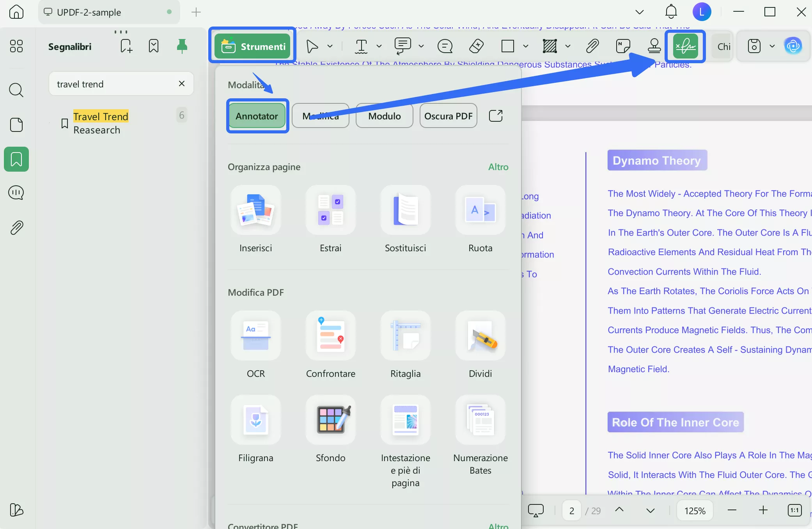Open the Sfondo background tool
This screenshot has height=529, width=812.
[330, 420]
